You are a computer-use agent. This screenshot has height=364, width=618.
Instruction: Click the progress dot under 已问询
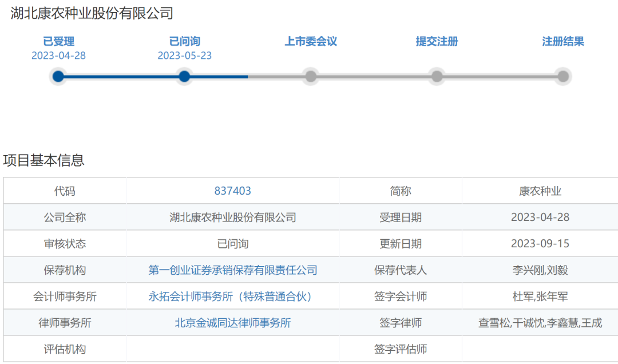184,77
